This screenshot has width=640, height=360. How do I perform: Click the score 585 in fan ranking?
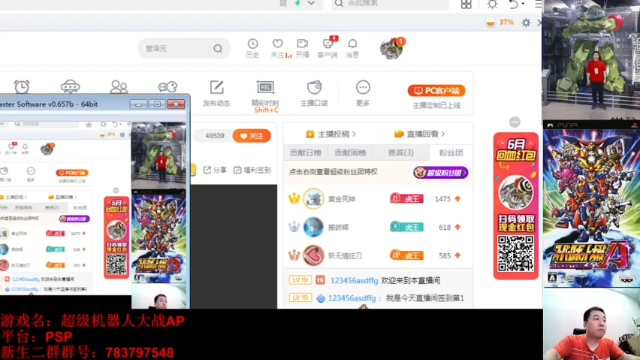pyautogui.click(x=444, y=256)
